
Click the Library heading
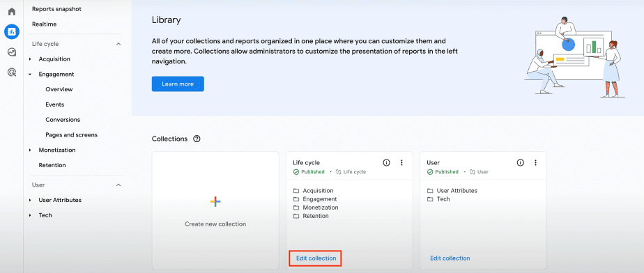[x=167, y=19]
